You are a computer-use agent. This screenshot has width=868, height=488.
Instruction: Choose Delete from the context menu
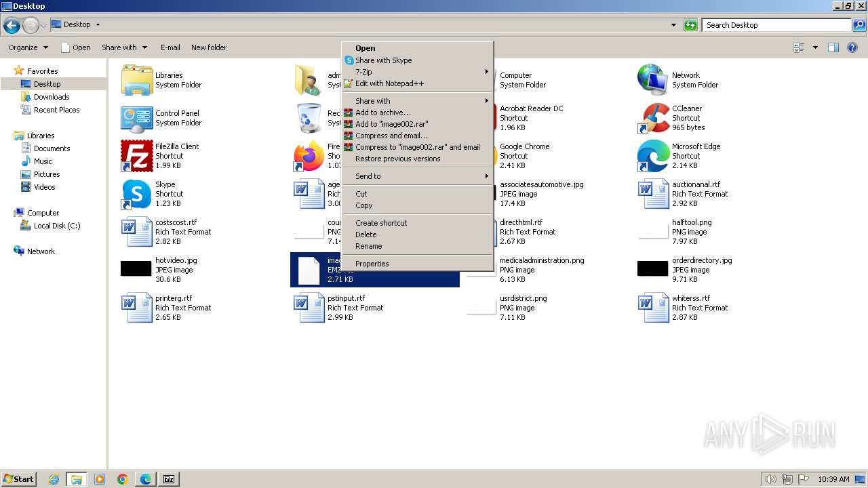pyautogui.click(x=417, y=235)
